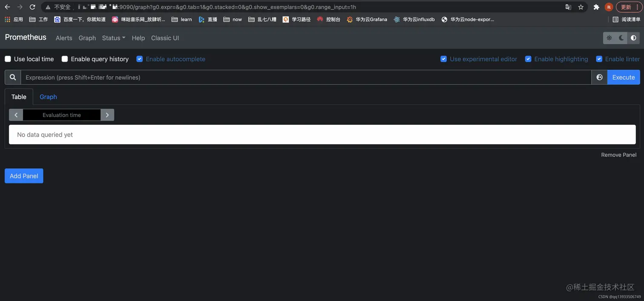Click the expression search magnifier icon
This screenshot has height=301, width=644.
[x=13, y=77]
